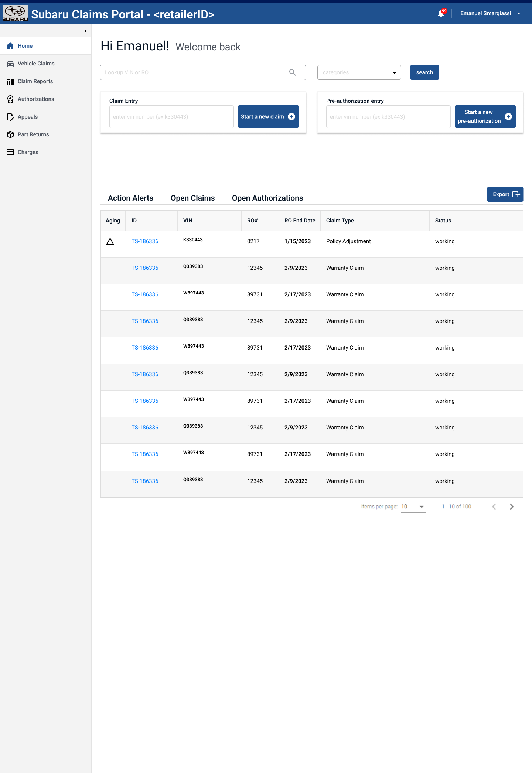
Task: Open the categories dropdown
Action: (359, 72)
